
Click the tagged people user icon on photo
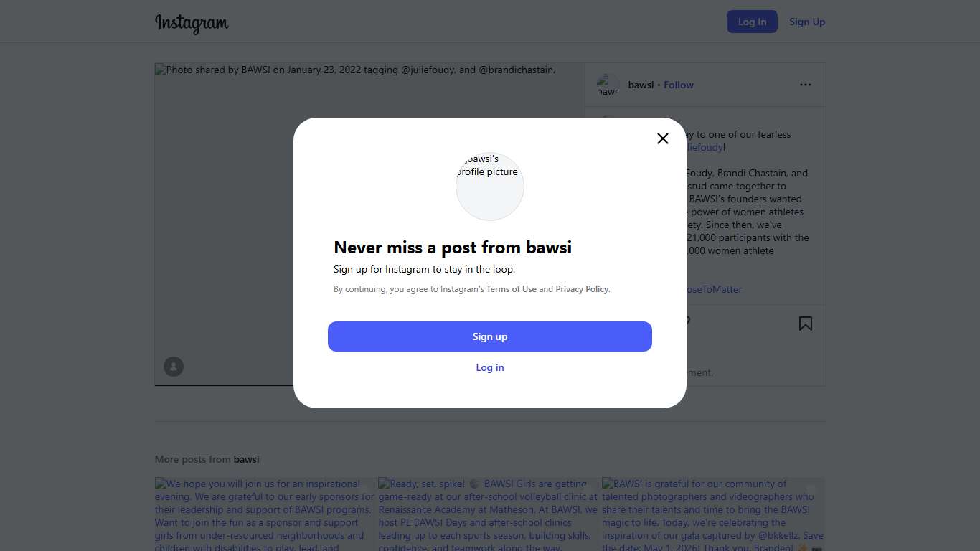(x=174, y=367)
